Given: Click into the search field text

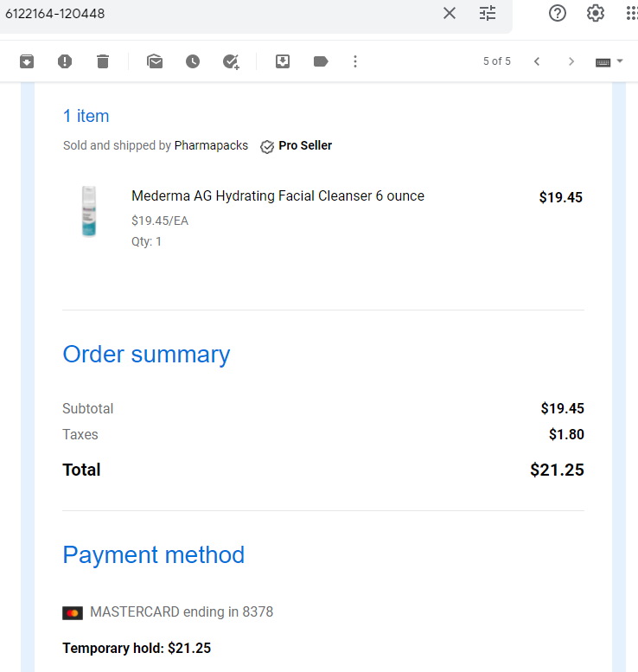Looking at the screenshot, I should pos(54,14).
